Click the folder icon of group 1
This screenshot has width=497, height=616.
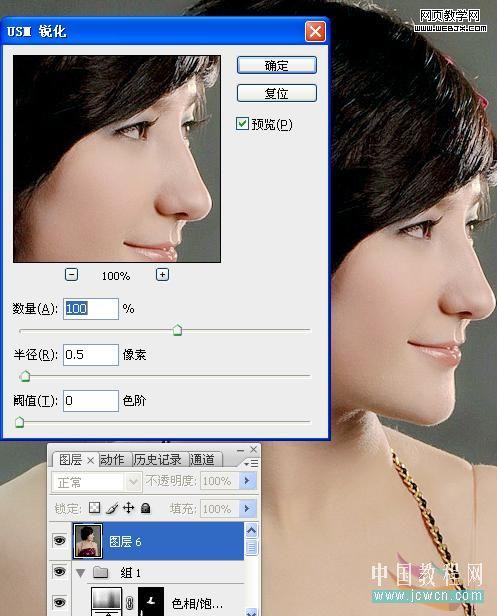pos(101,572)
